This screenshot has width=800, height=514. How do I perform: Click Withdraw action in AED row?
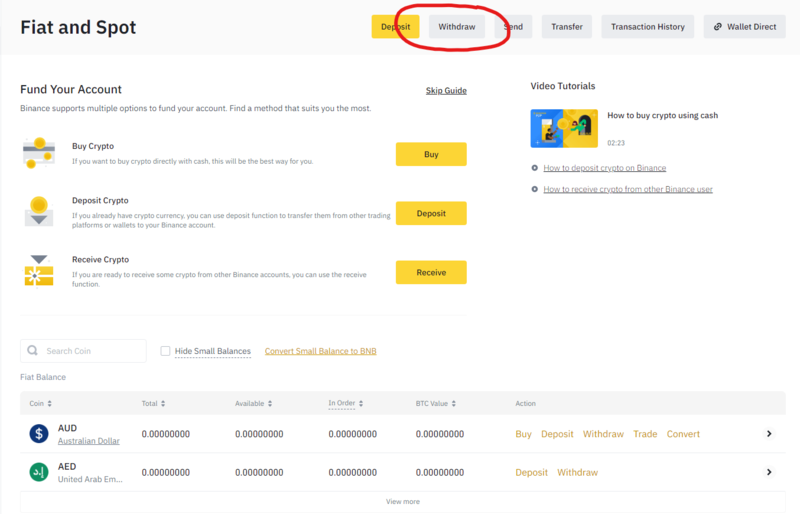tap(578, 472)
